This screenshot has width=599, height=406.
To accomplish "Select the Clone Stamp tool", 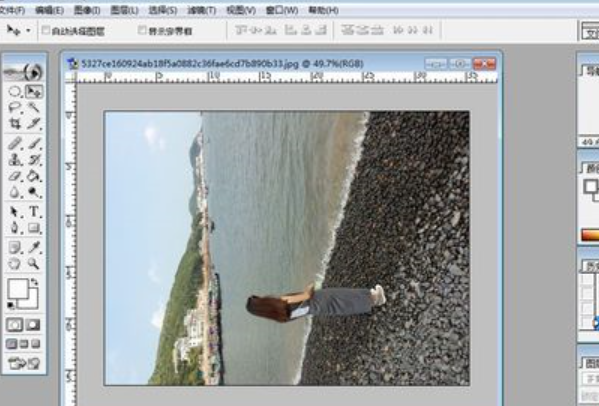I will click(15, 159).
